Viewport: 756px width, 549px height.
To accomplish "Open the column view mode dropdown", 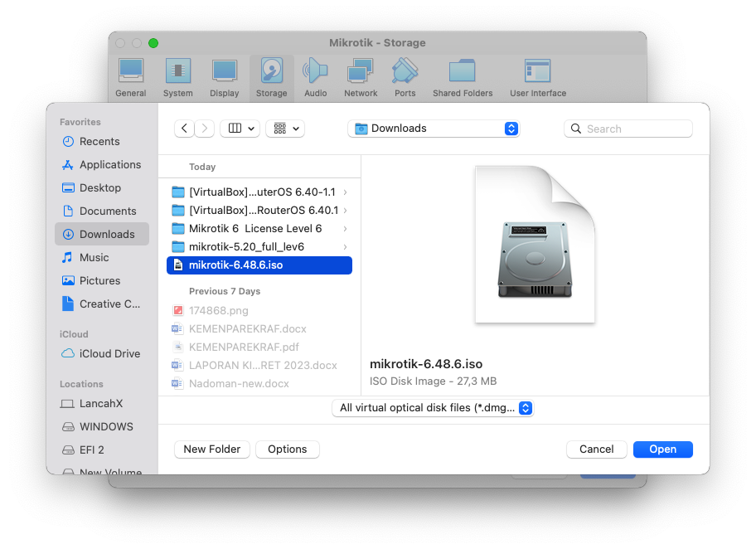I will pos(240,129).
